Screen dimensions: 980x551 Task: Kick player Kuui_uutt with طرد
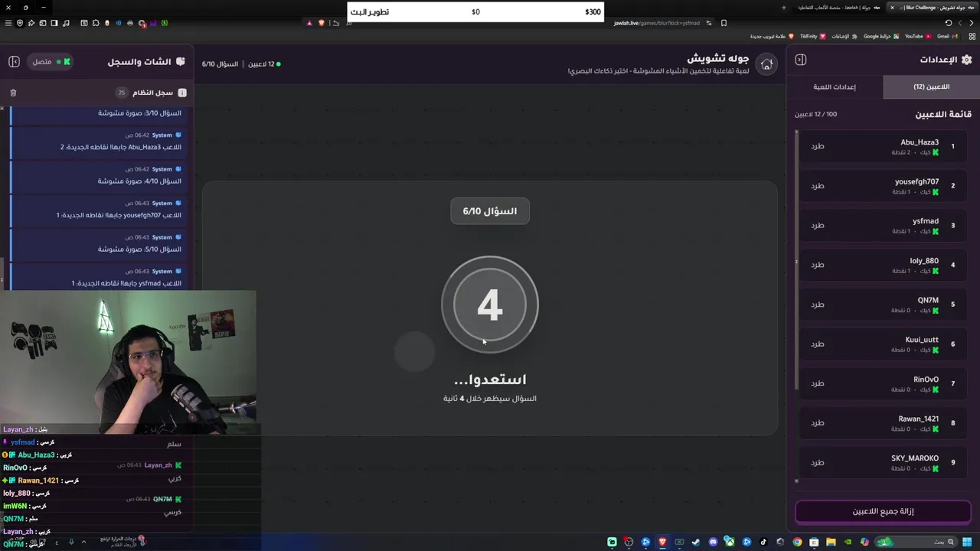pyautogui.click(x=818, y=344)
